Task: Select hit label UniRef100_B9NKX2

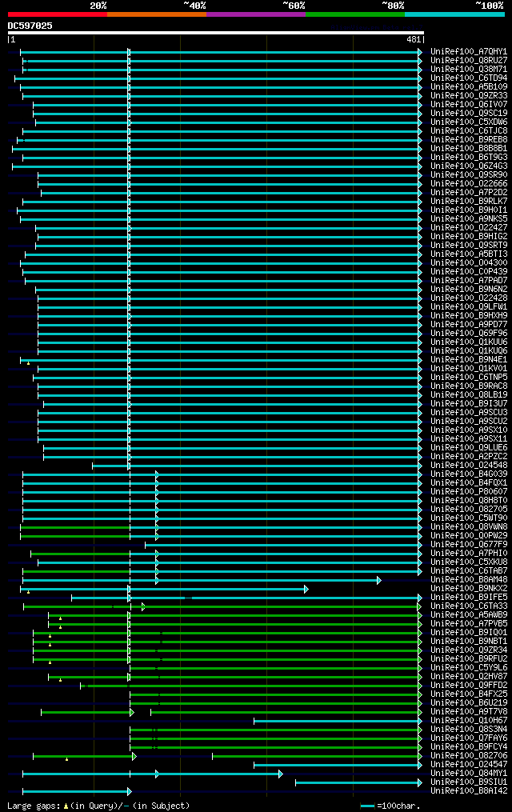Action: pyautogui.click(x=469, y=589)
